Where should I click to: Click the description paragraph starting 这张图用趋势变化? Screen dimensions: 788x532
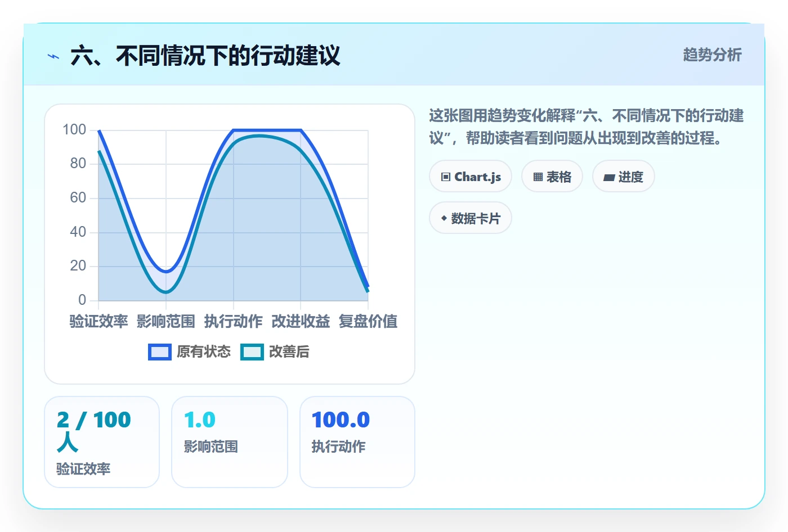point(586,127)
